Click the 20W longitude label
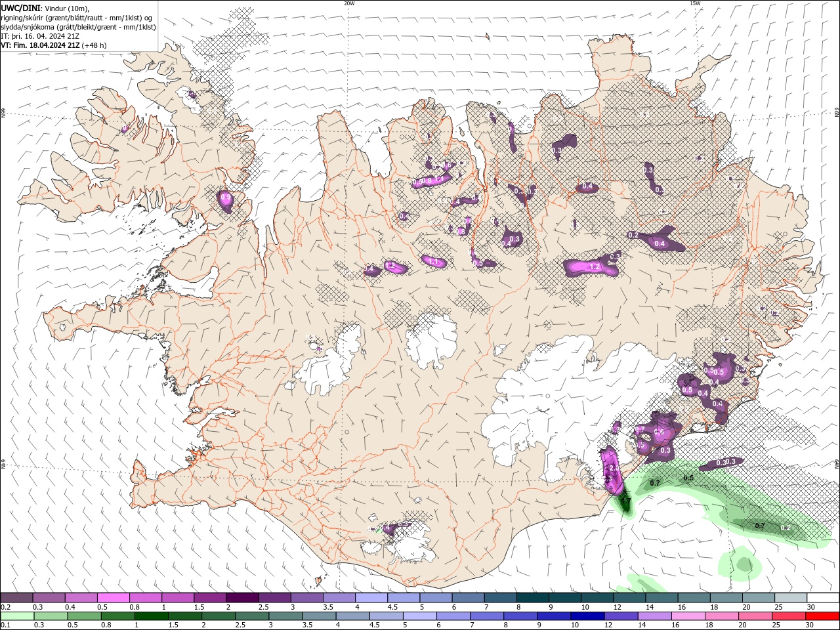Image resolution: width=840 pixels, height=630 pixels. [349, 3]
